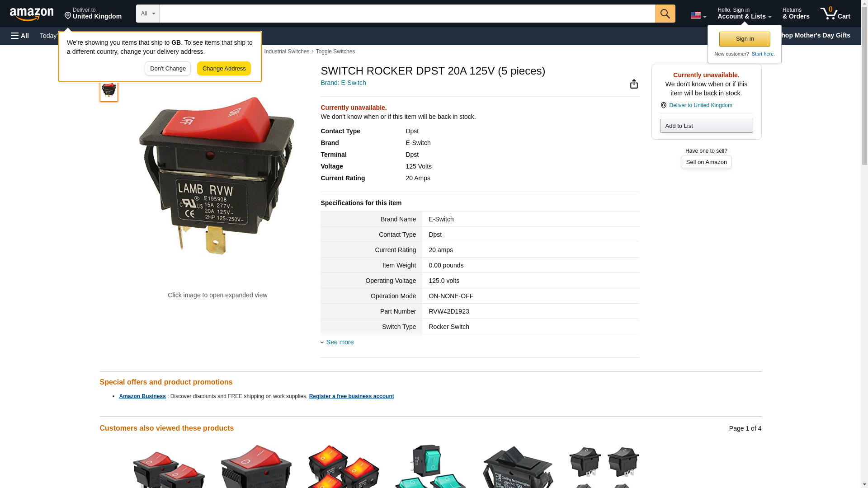Expand See more specifications

click(340, 342)
